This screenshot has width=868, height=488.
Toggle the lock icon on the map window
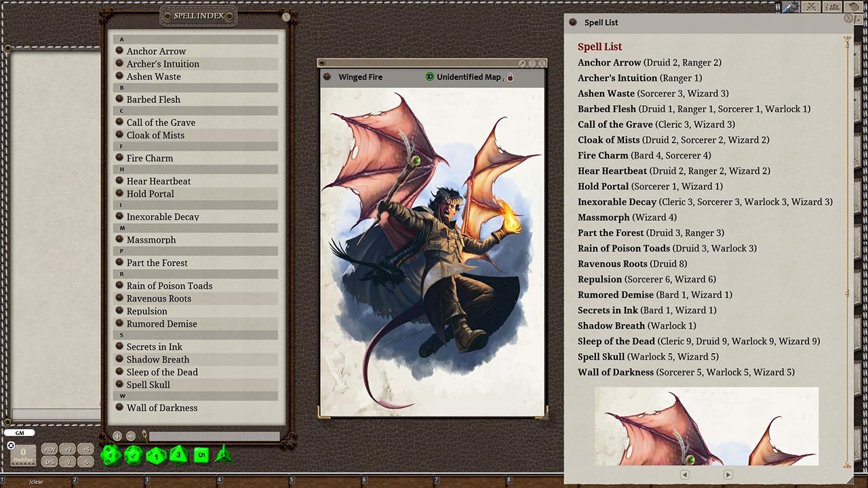[x=511, y=77]
